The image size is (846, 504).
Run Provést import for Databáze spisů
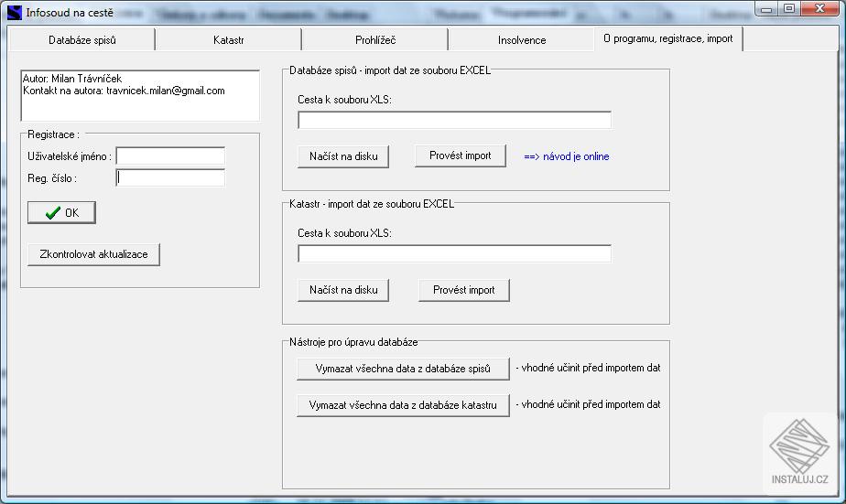tap(461, 155)
